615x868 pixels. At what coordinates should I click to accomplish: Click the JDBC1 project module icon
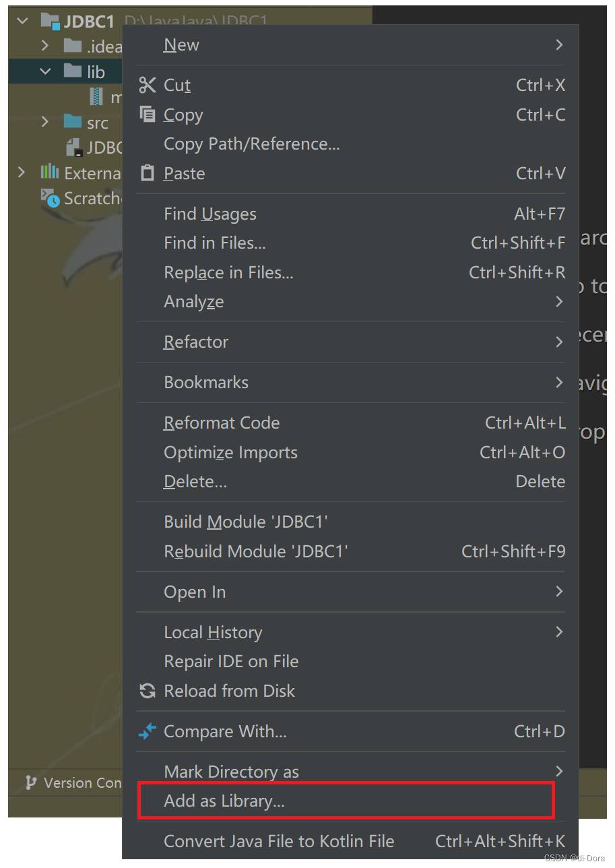coord(49,21)
